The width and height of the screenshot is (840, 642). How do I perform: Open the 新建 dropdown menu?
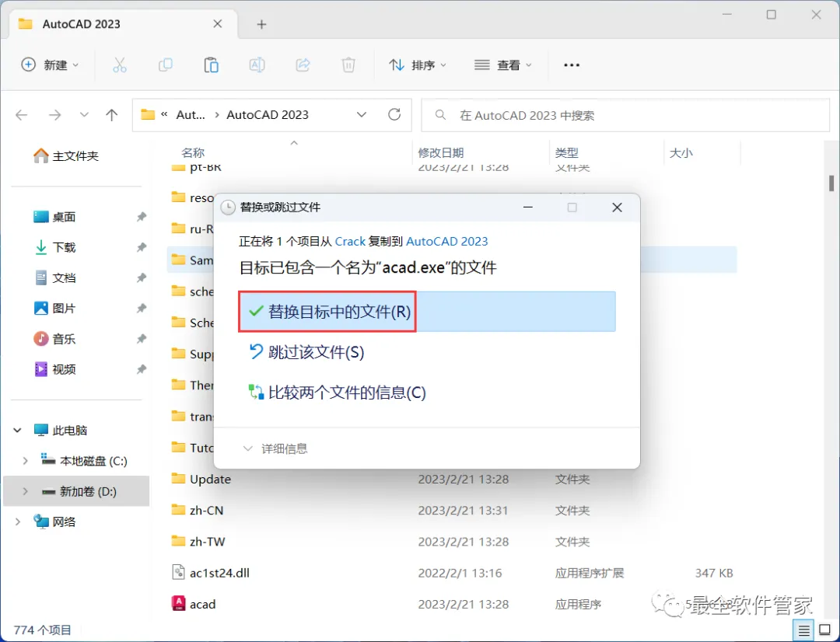tap(50, 65)
